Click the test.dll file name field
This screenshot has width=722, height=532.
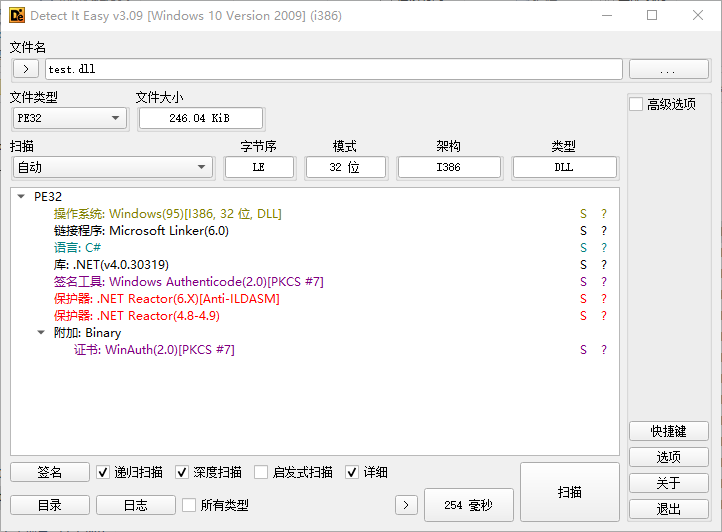click(x=334, y=69)
